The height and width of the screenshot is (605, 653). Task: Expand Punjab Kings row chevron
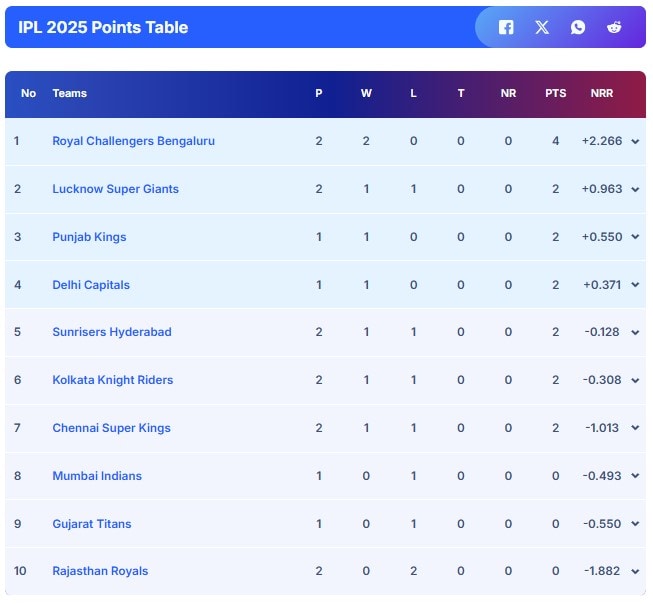pos(635,237)
